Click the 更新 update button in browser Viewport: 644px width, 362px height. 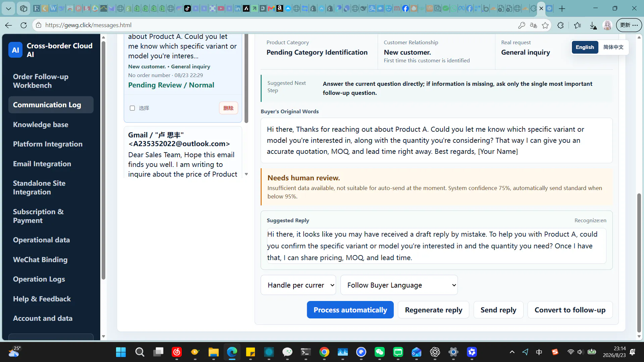tap(629, 25)
